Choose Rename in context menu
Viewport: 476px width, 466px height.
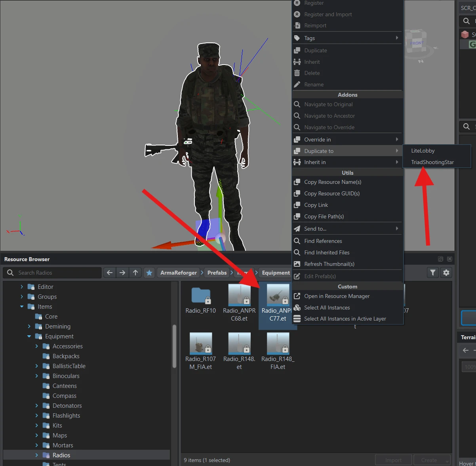pos(347,84)
